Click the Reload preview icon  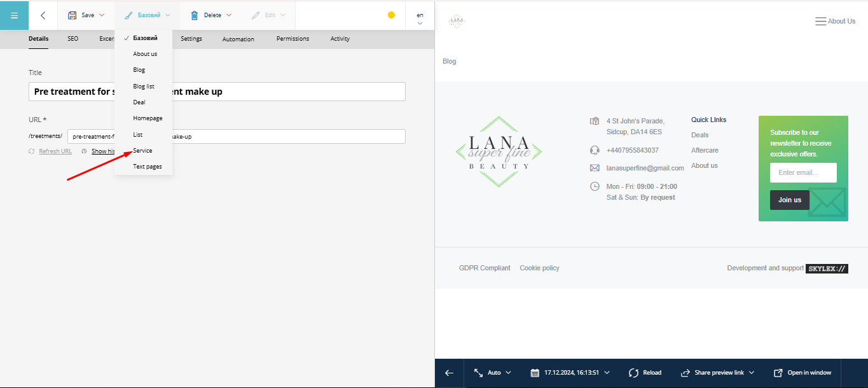pos(633,373)
